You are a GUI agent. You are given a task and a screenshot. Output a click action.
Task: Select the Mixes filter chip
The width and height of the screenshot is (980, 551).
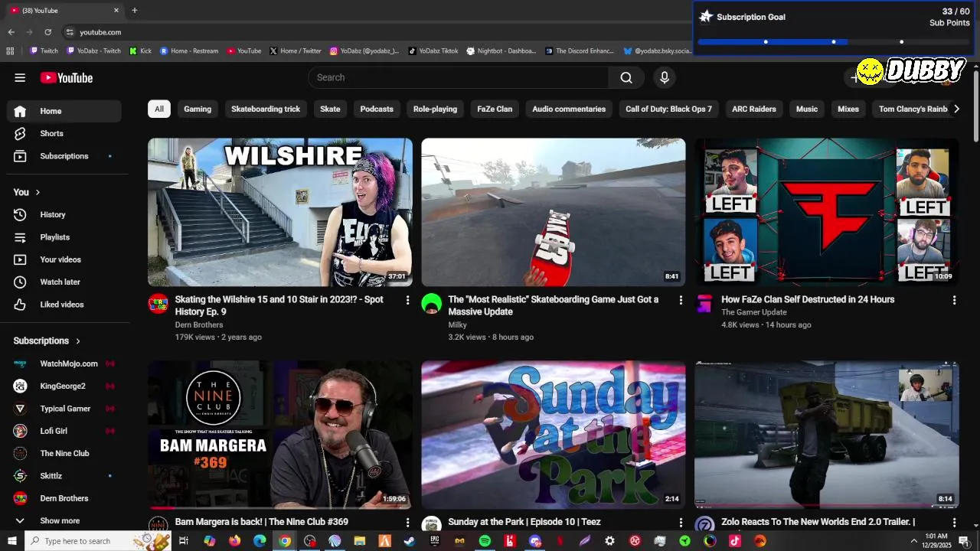pos(848,109)
